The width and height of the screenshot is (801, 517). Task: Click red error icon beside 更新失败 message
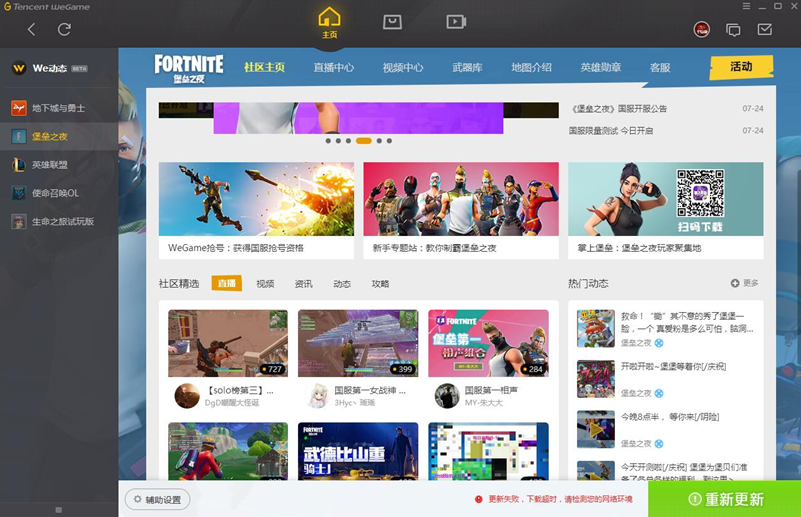[479, 499]
